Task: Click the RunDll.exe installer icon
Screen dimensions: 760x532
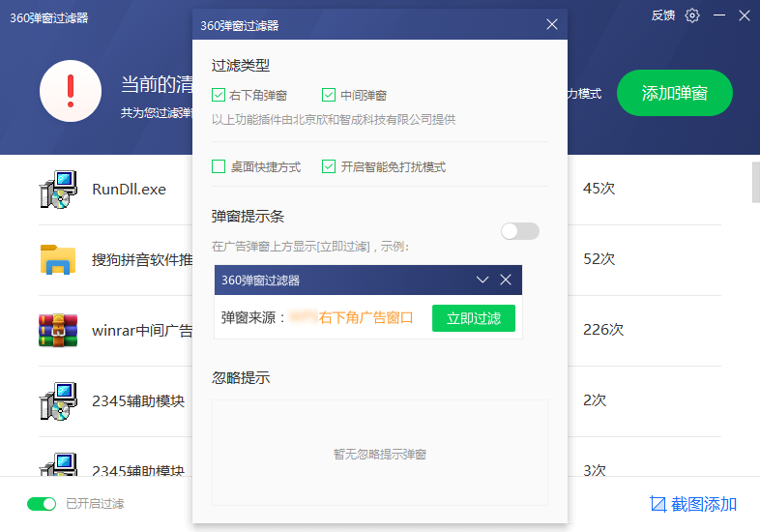Action: [57, 190]
